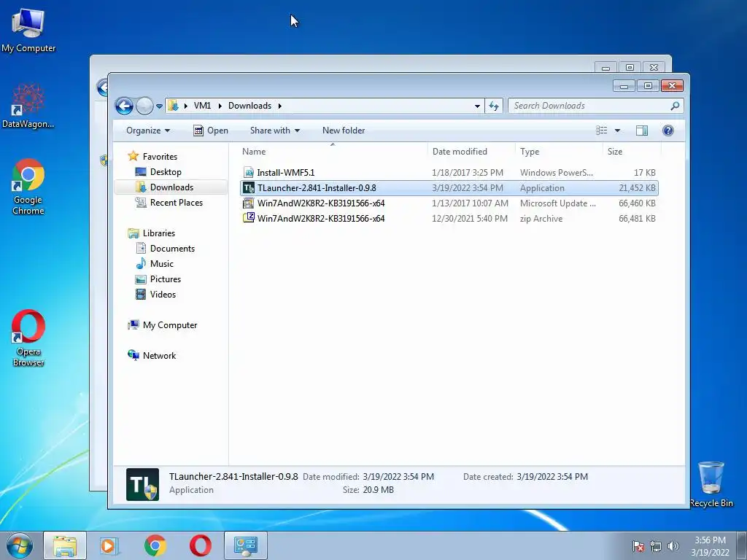Click the Windows Media Player taskbar icon

109,545
